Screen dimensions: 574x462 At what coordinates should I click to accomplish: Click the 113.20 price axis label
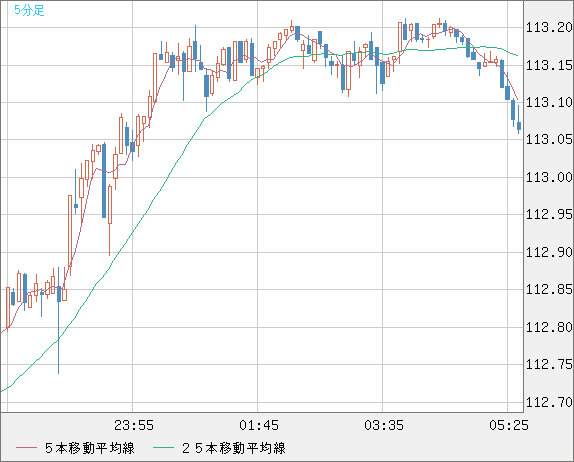[x=549, y=27]
